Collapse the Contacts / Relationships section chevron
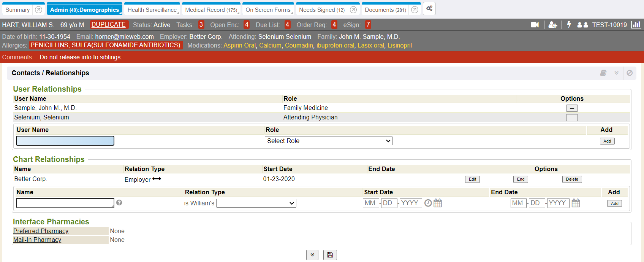644x262 pixels. pos(616,73)
